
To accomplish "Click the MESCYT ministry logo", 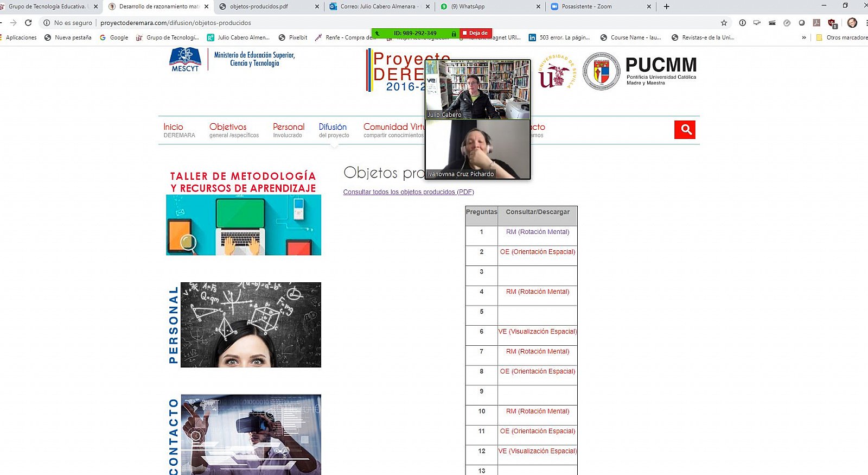I will pos(185,60).
